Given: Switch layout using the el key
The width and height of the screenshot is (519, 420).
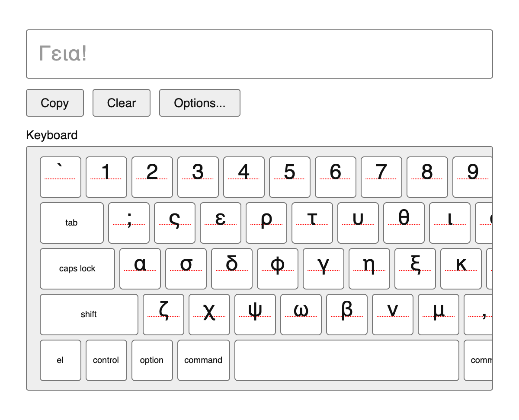Looking at the screenshot, I should pos(61,360).
